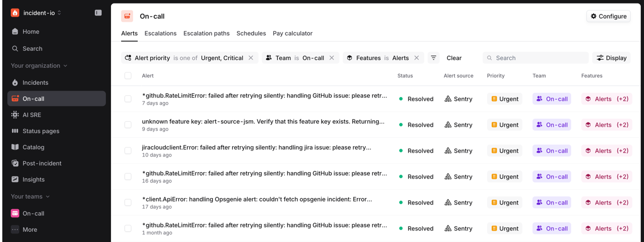Image resolution: width=644 pixels, height=242 pixels.
Task: Expand Alerts (+2) features in first row
Action: (x=607, y=99)
